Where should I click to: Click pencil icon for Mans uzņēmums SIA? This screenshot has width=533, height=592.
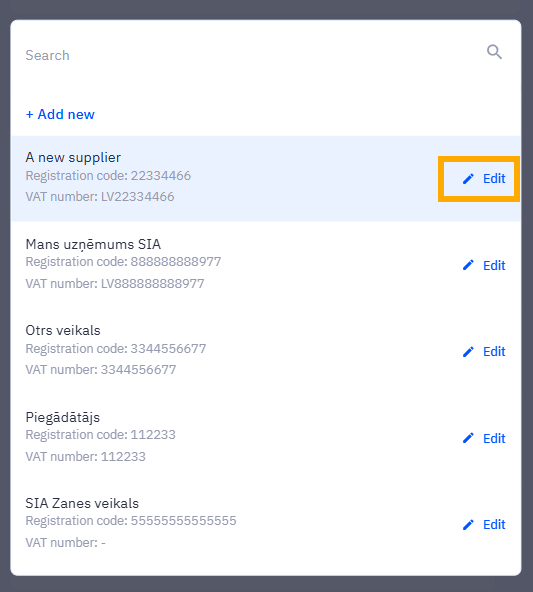click(468, 265)
